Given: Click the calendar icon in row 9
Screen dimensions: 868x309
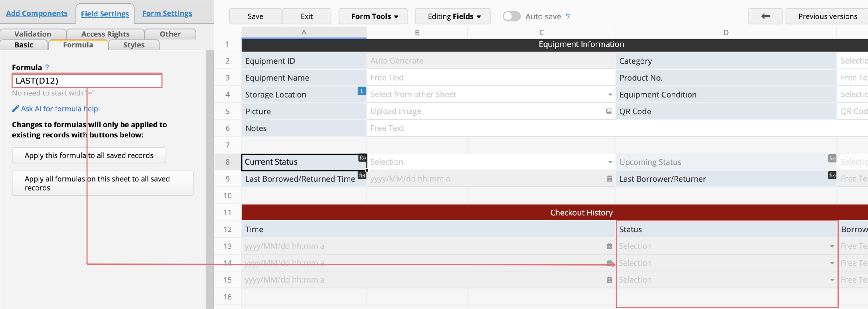Looking at the screenshot, I should click(609, 179).
